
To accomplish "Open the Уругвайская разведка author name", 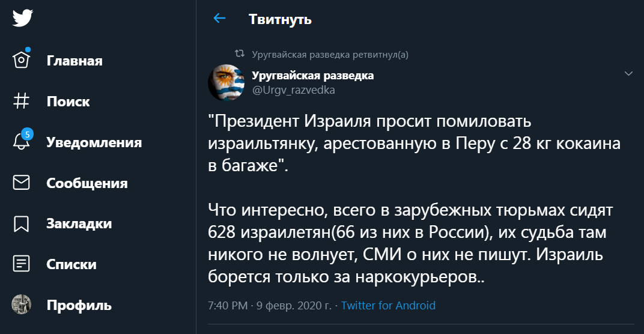I will click(312, 76).
